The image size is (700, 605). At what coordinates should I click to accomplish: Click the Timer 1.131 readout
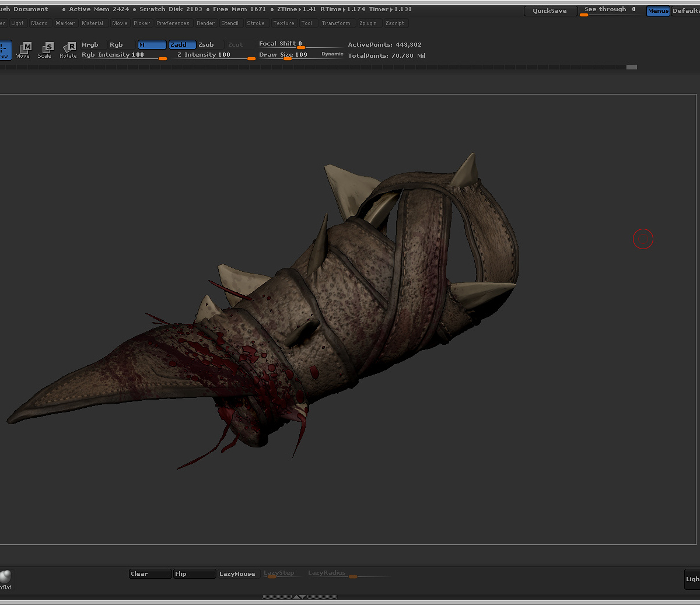tap(390, 9)
